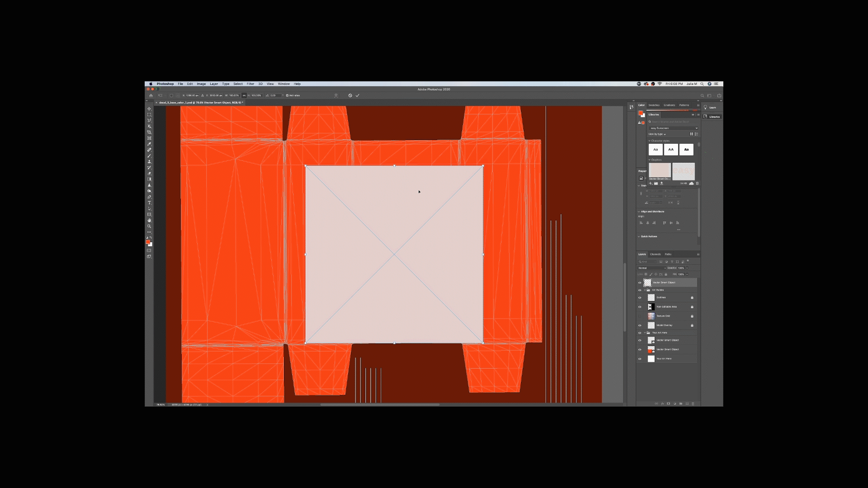The width and height of the screenshot is (868, 488).
Task: Open the Filter menu
Action: pyautogui.click(x=250, y=84)
